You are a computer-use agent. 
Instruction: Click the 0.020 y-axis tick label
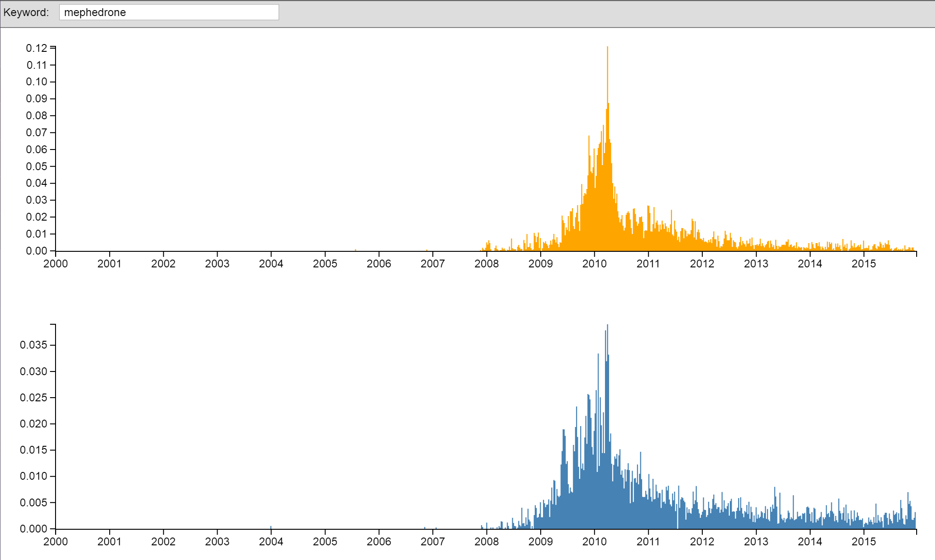(34, 424)
